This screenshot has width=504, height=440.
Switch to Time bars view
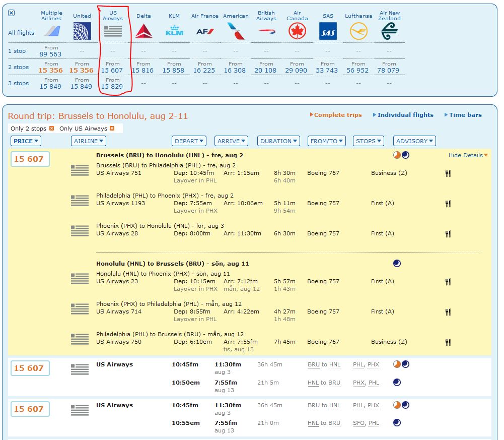click(x=465, y=115)
